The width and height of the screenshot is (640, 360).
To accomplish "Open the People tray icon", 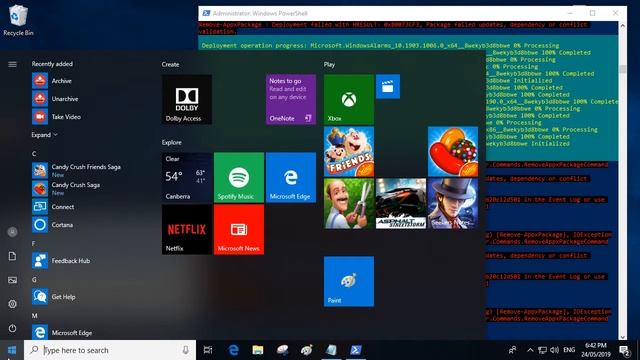I will coord(513,350).
